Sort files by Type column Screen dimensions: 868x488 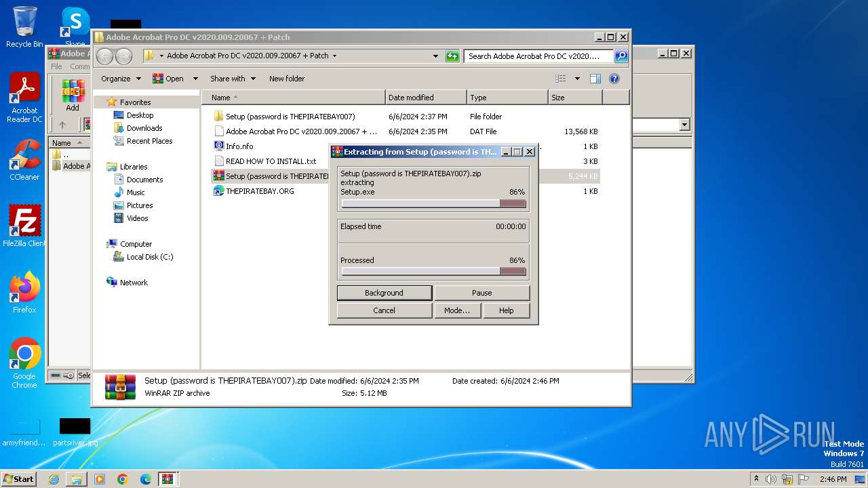pyautogui.click(x=507, y=98)
